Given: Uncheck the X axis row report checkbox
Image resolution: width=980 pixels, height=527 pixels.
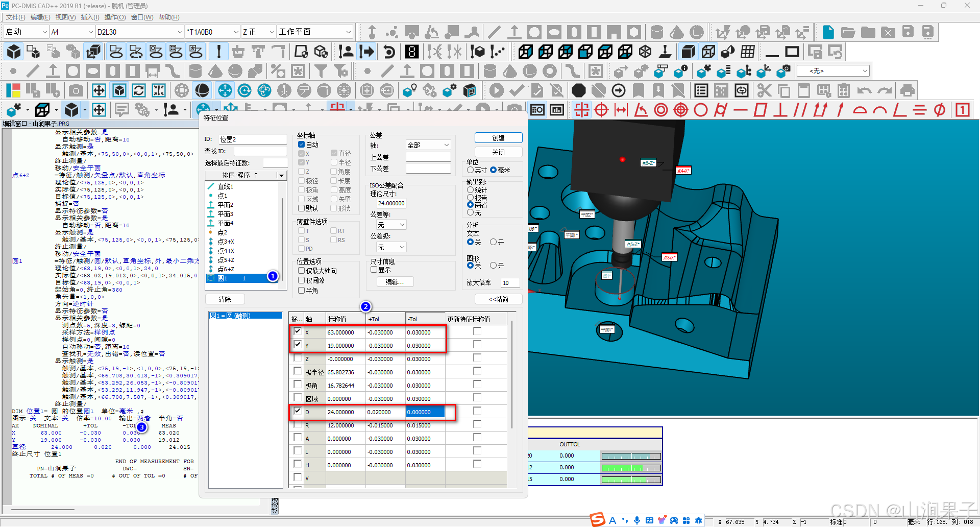Looking at the screenshot, I should pyautogui.click(x=297, y=331).
